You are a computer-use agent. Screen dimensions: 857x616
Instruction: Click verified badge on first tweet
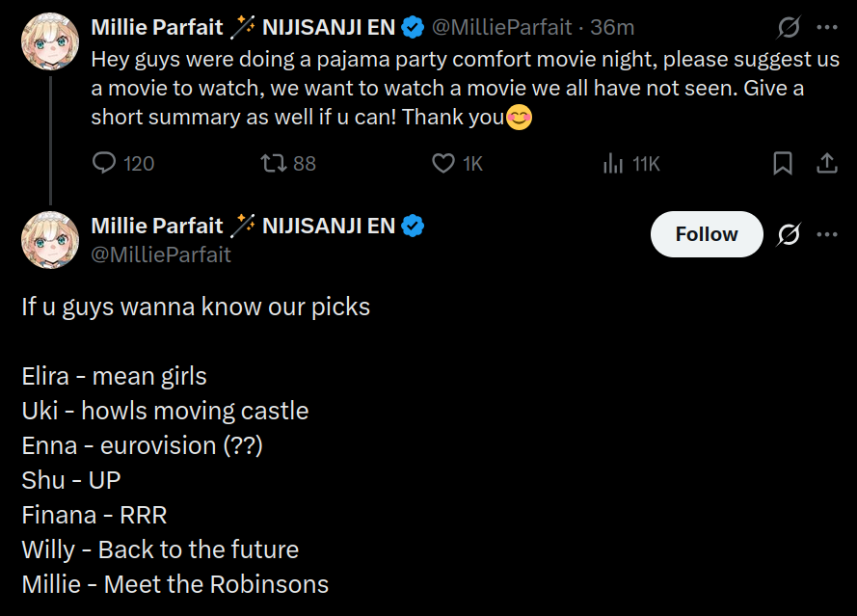414,27
